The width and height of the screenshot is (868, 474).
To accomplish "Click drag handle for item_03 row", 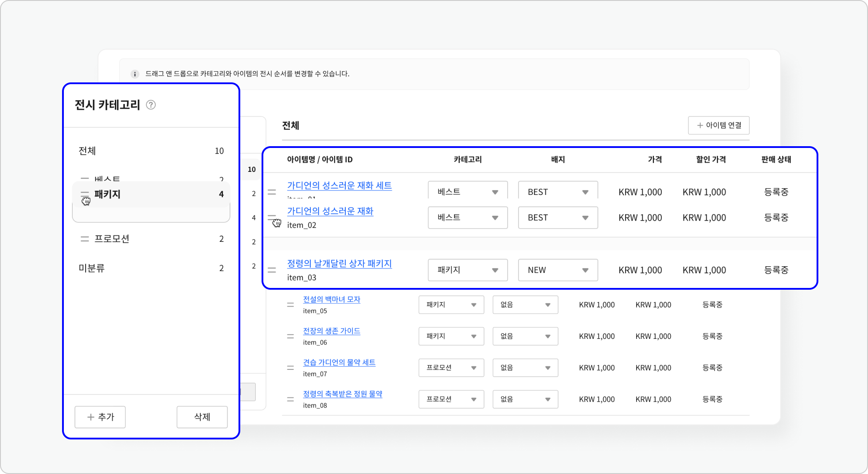I will tap(272, 270).
